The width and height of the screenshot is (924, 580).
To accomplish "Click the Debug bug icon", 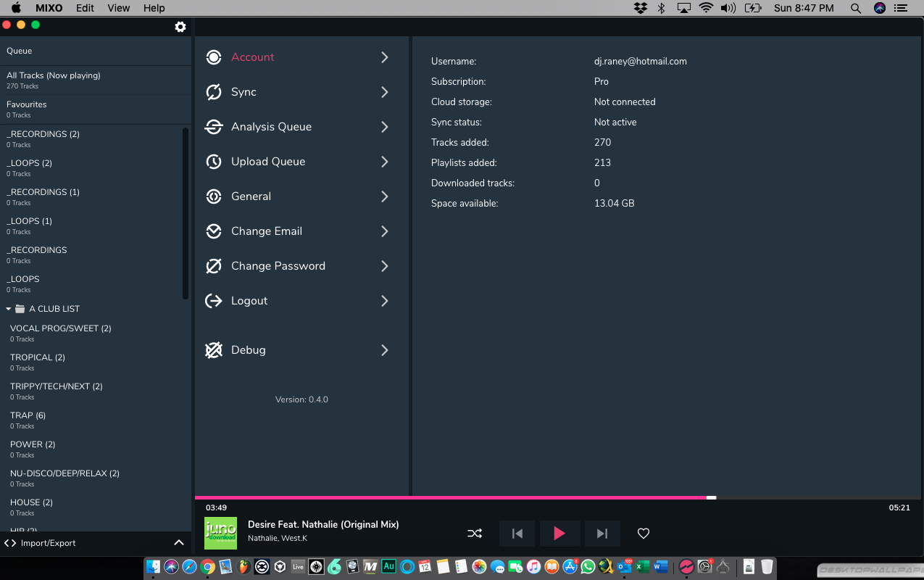I will point(213,350).
